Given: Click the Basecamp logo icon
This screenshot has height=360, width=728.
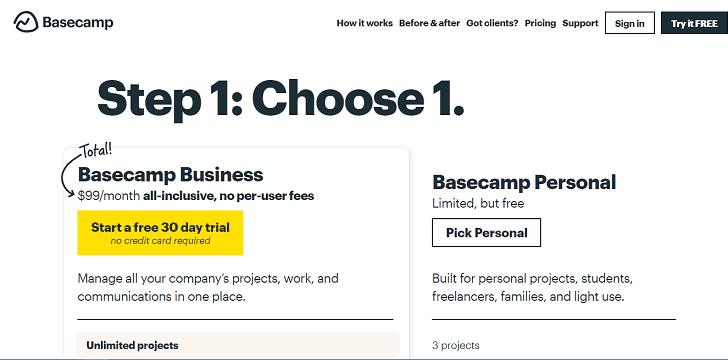Looking at the screenshot, I should 26,22.
